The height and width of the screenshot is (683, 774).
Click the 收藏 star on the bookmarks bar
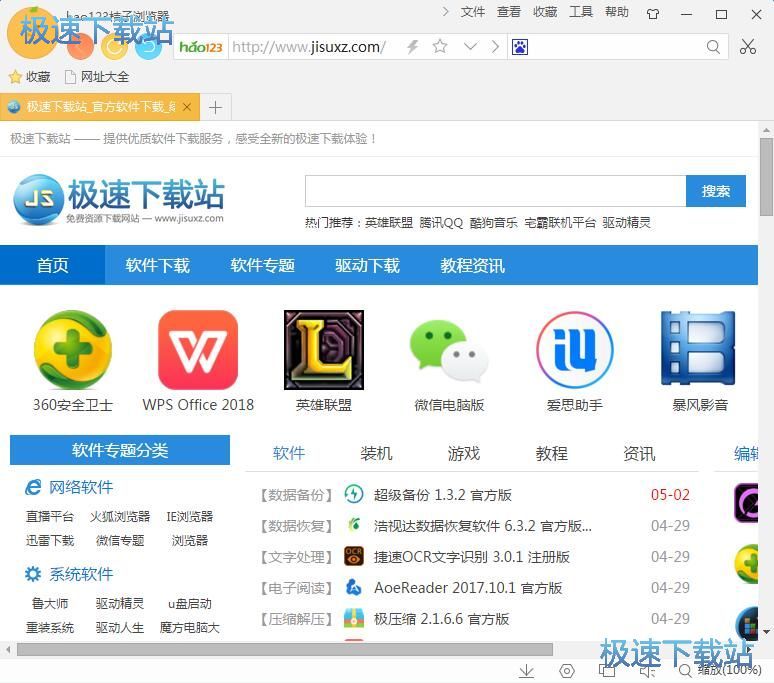click(30, 77)
